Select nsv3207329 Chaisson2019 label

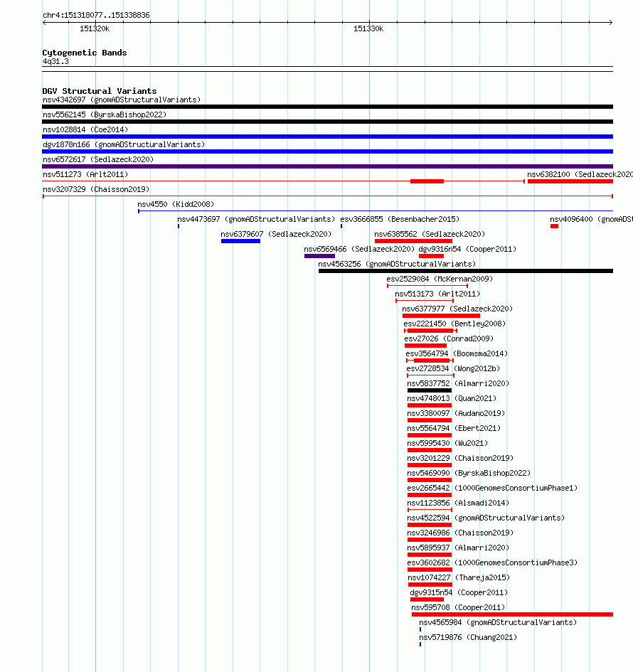pyautogui.click(x=96, y=189)
